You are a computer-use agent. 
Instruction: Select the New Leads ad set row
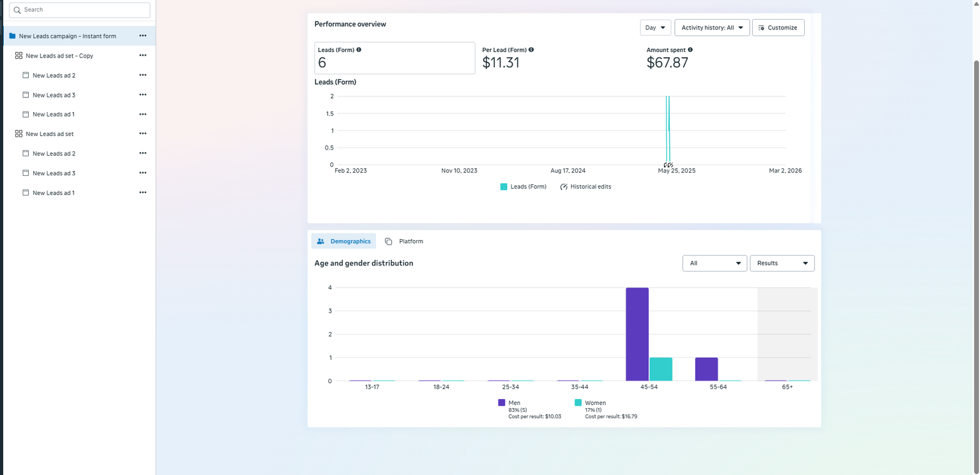pyautogui.click(x=80, y=134)
